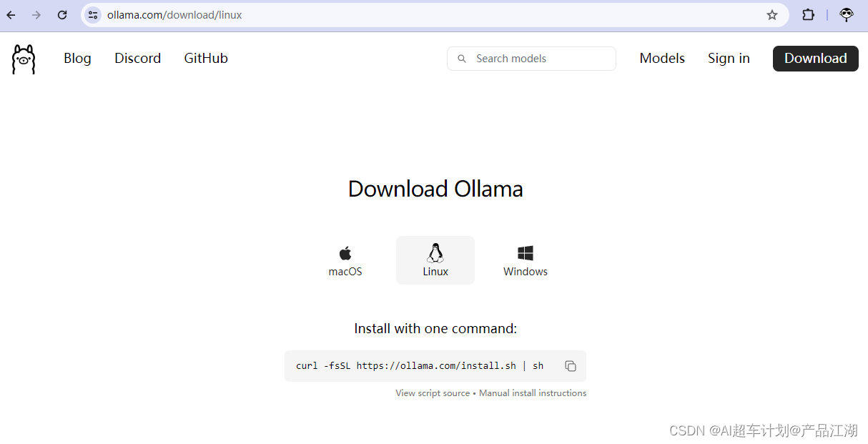Click the curl install command text
The image size is (868, 444).
(420, 366)
